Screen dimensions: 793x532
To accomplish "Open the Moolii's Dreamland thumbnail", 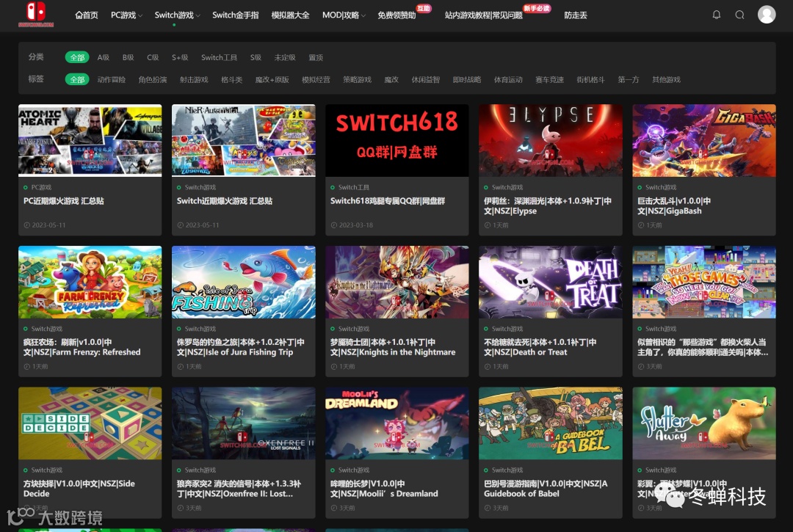I will pos(397,423).
